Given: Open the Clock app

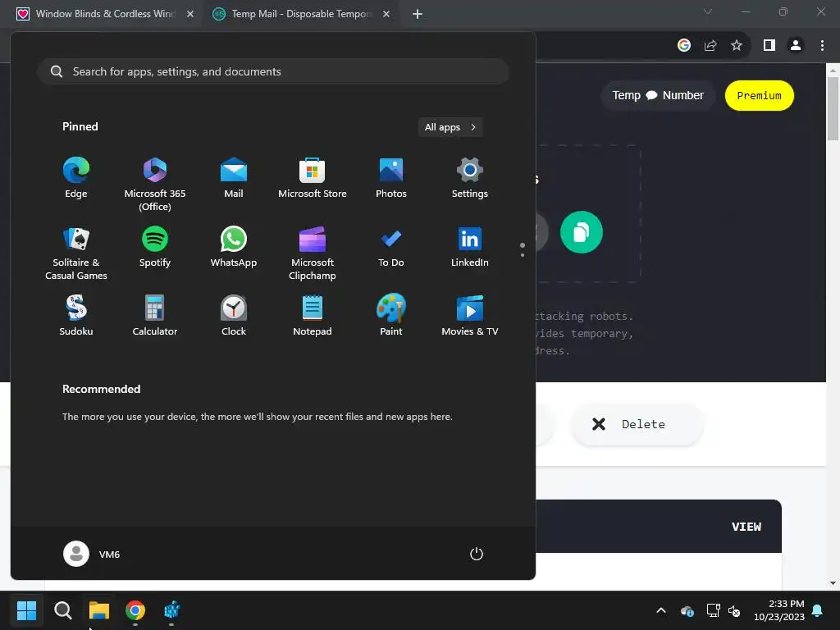Looking at the screenshot, I should pos(234,316).
